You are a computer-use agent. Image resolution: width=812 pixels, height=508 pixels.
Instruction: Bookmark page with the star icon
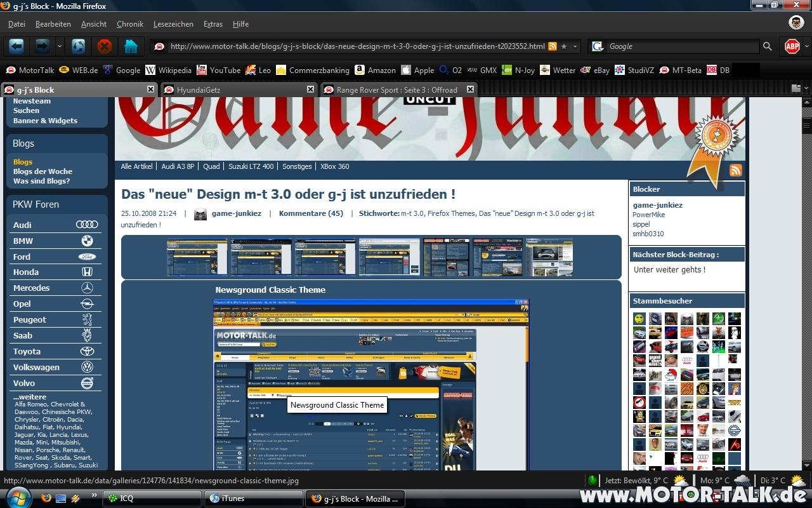point(564,46)
